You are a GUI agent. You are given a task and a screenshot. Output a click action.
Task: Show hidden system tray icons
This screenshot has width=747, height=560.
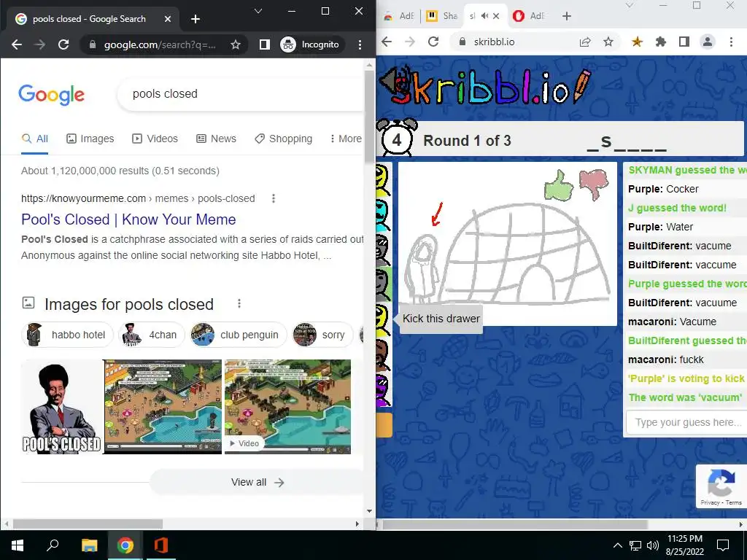[x=617, y=545]
